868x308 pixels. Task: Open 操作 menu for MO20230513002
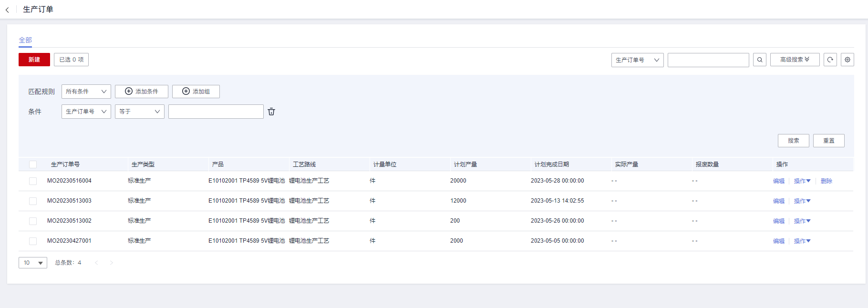click(x=802, y=221)
